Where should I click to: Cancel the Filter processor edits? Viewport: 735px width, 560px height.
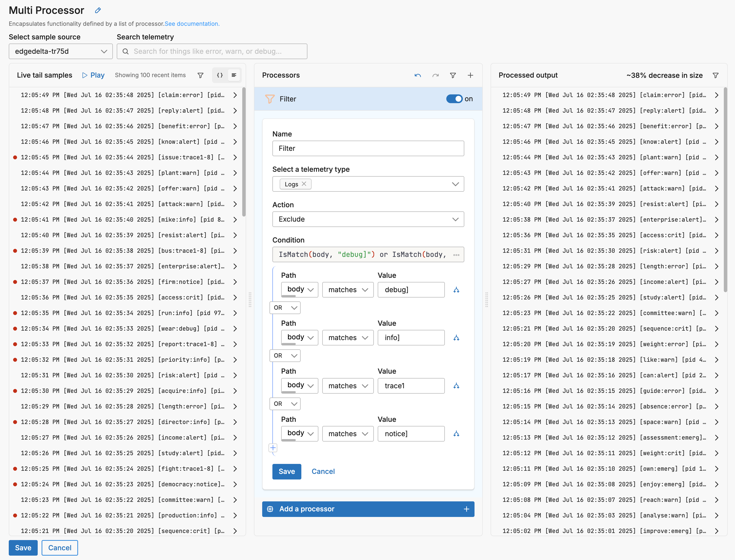[x=323, y=471]
